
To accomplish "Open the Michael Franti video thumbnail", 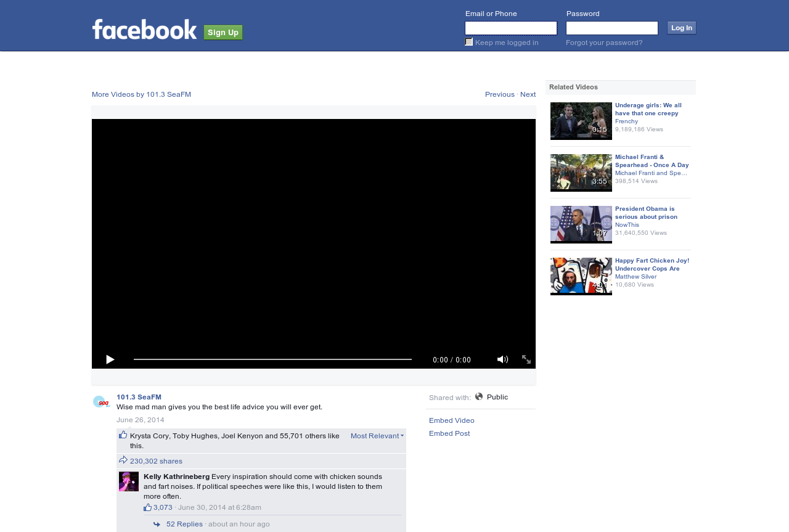I will [x=581, y=173].
